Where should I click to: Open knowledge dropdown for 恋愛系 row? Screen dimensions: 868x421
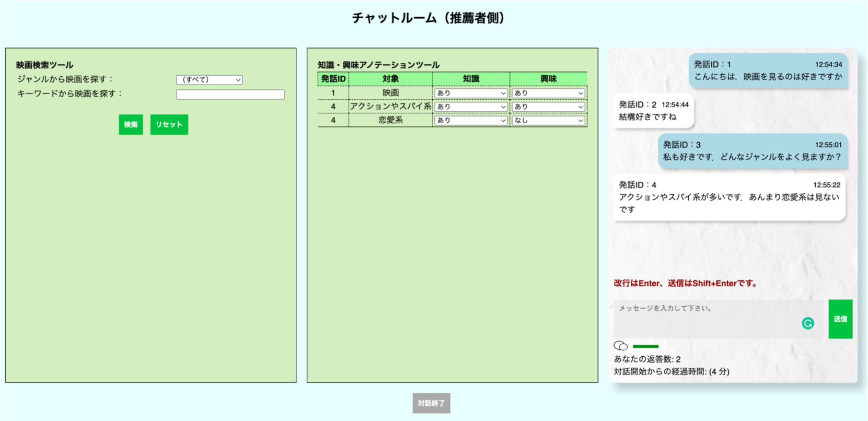pyautogui.click(x=471, y=120)
